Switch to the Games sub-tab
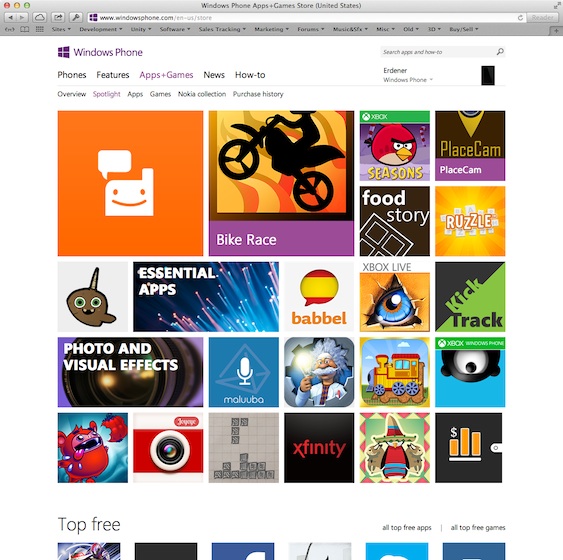The height and width of the screenshot is (560, 563). [160, 94]
